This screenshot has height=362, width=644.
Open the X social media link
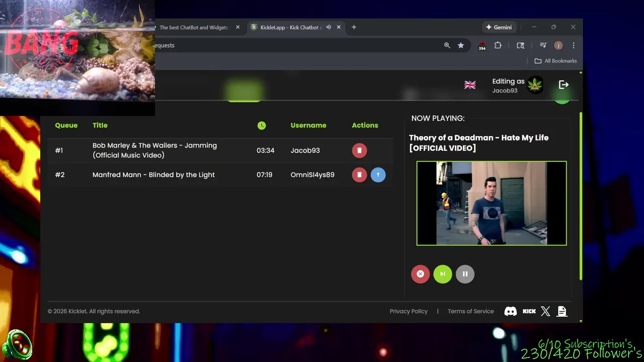(545, 311)
